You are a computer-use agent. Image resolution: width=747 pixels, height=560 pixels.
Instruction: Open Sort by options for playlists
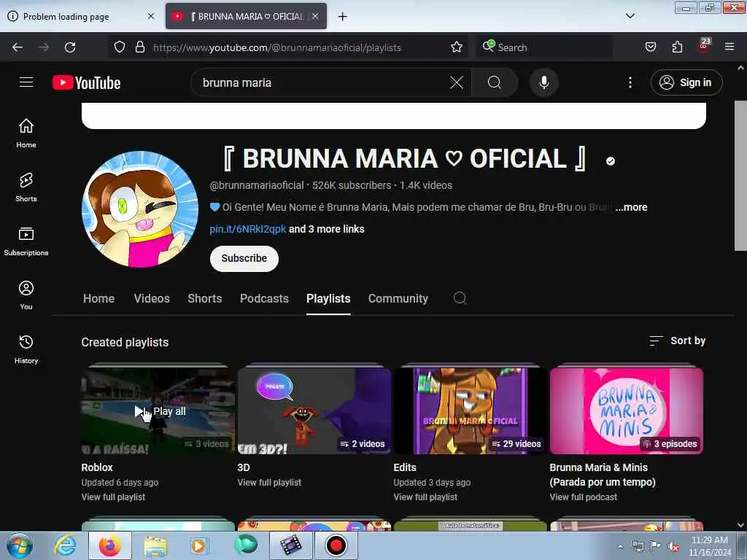[x=678, y=341]
